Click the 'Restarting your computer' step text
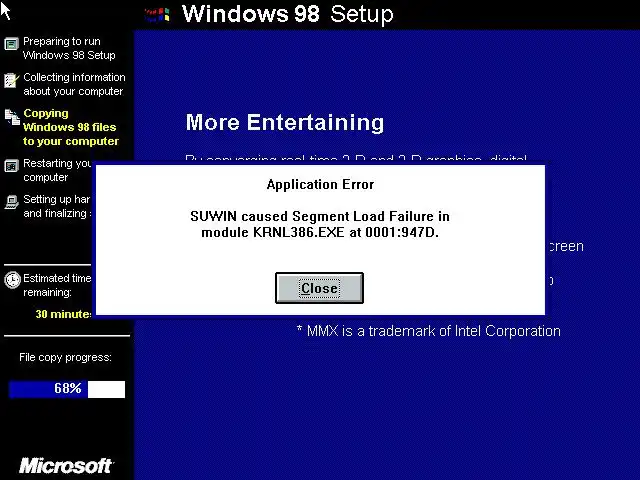The width and height of the screenshot is (640, 480). coord(57,170)
